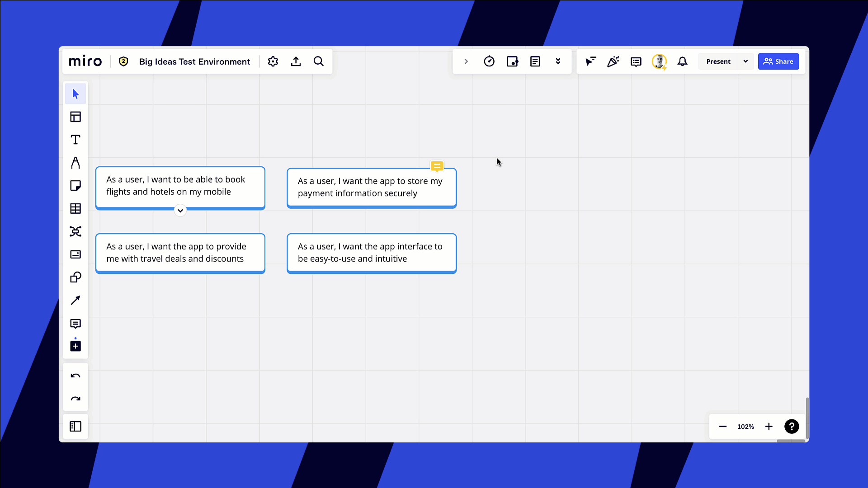Start the Timer from top toolbar

pyautogui.click(x=489, y=61)
